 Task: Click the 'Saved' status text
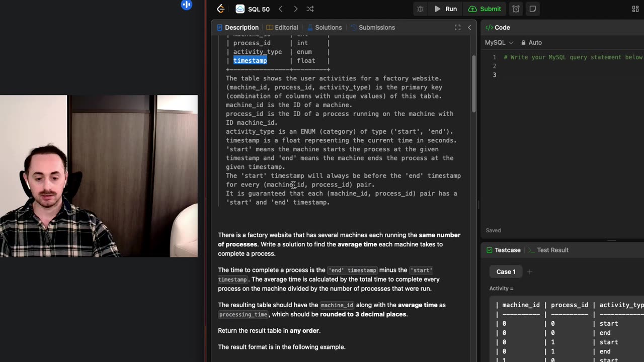[x=493, y=230]
